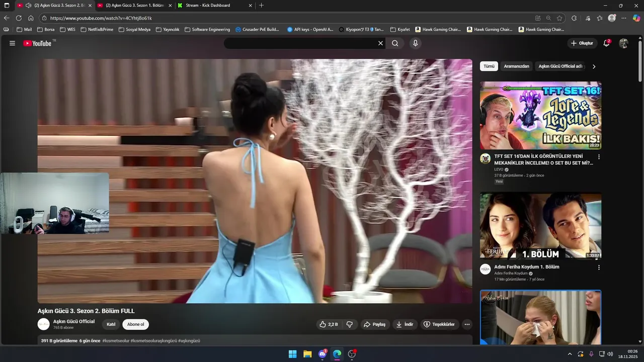The width and height of the screenshot is (644, 362).
Task: Open the media control icon in Edge toolbar
Action: click(x=588, y=18)
